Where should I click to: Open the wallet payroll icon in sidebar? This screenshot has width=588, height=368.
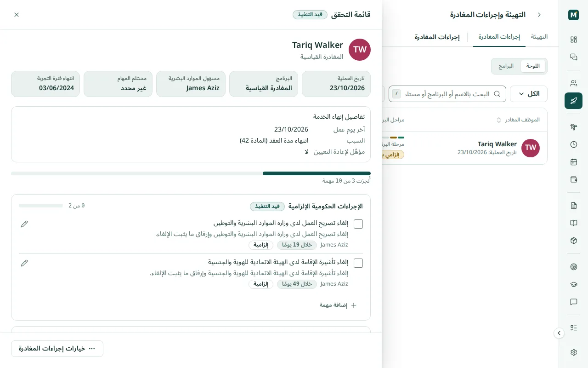point(573,179)
